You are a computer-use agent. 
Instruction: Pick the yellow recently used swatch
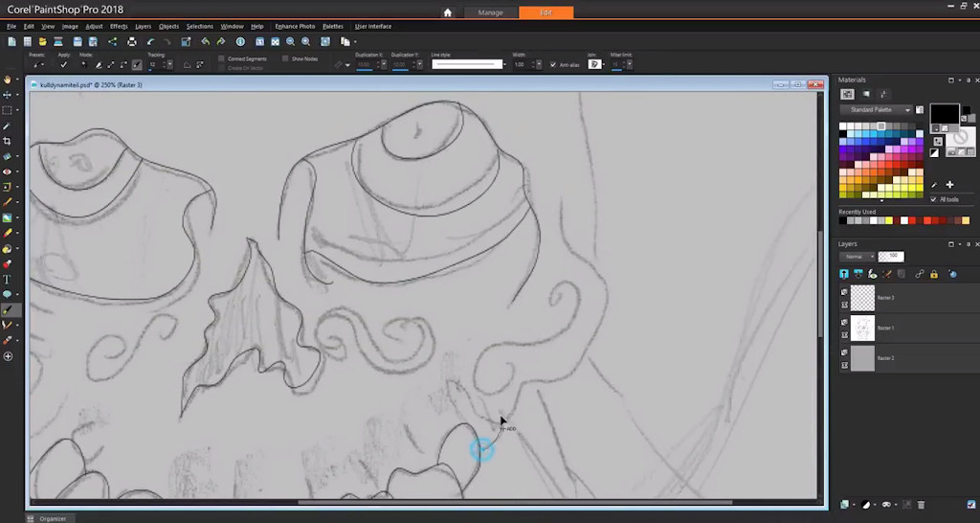(889, 221)
